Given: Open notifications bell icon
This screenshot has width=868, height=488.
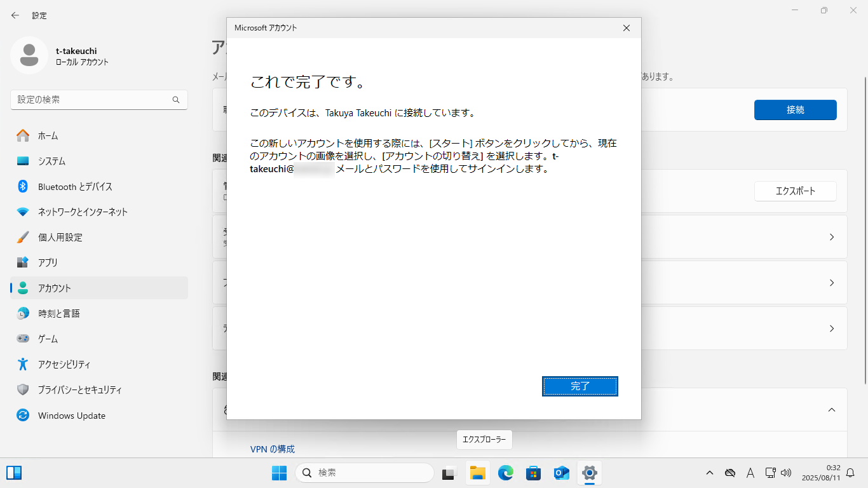Looking at the screenshot, I should [850, 473].
